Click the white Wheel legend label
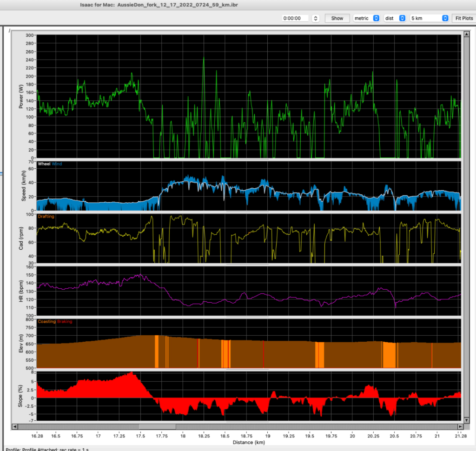 click(x=44, y=164)
